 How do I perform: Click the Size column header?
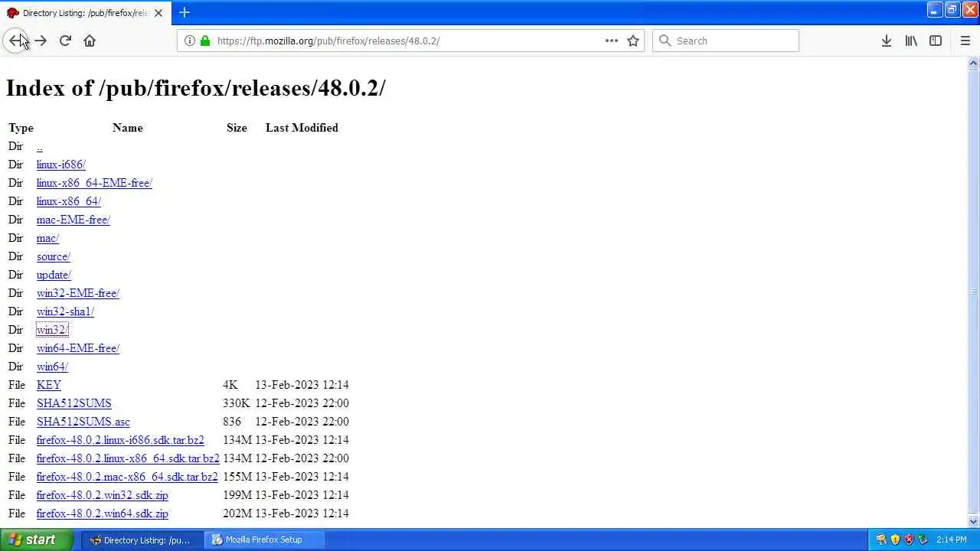pos(237,128)
